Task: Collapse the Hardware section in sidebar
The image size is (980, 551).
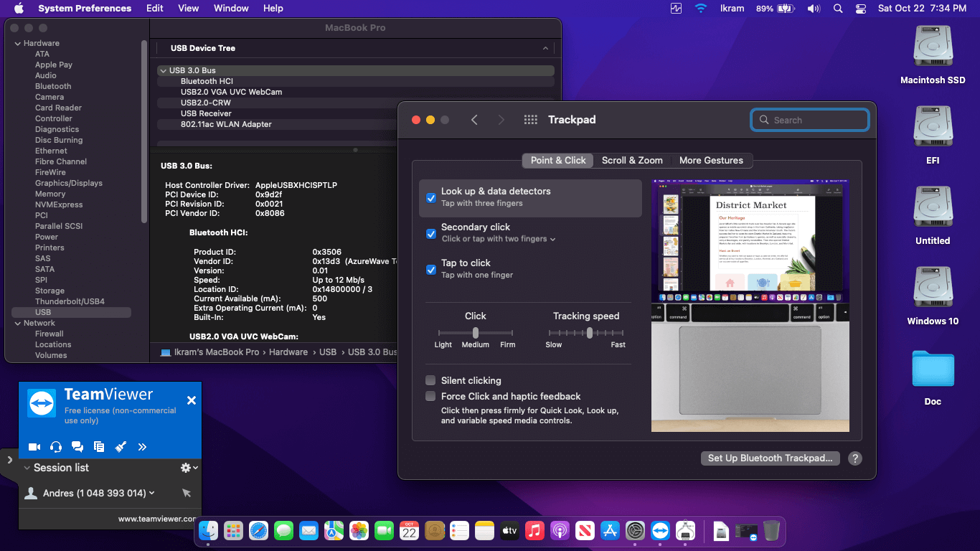Action: (17, 43)
